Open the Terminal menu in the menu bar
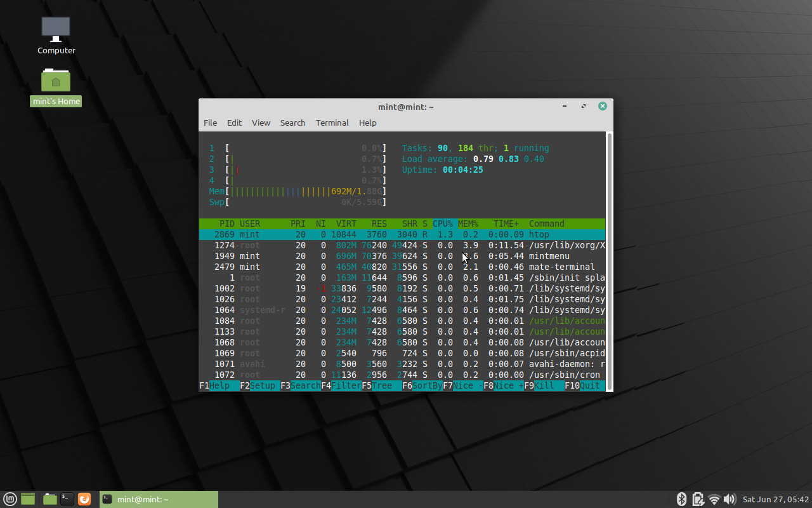812x508 pixels. [332, 123]
